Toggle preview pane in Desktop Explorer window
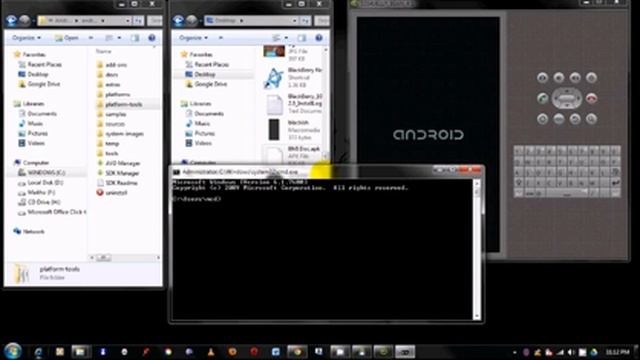The image size is (640, 360). 302,38
